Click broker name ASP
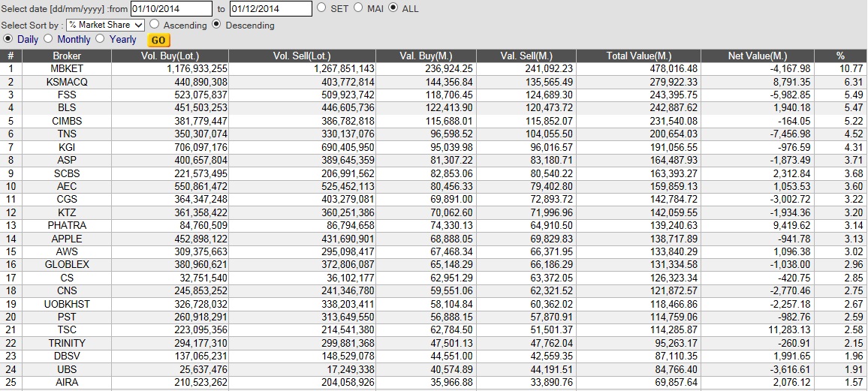 [x=67, y=161]
